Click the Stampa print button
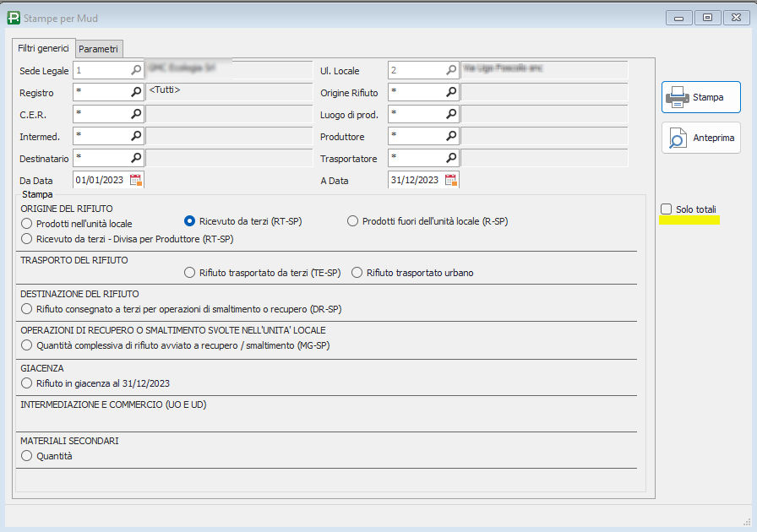The width and height of the screenshot is (757, 532). (700, 98)
